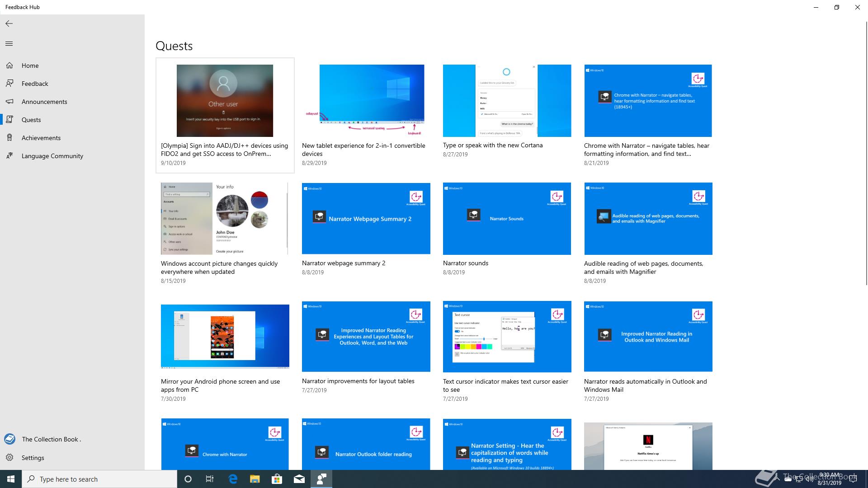The height and width of the screenshot is (488, 868).
Task: Click the '9/10/2019' date text
Action: click(173, 163)
